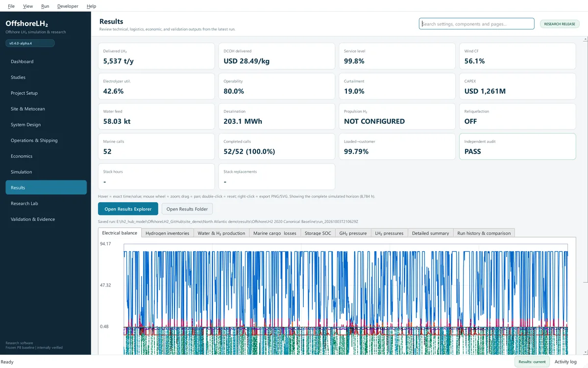Select Loaded→customer 99.79% card
Screen dimensions: 588x368
(x=397, y=146)
